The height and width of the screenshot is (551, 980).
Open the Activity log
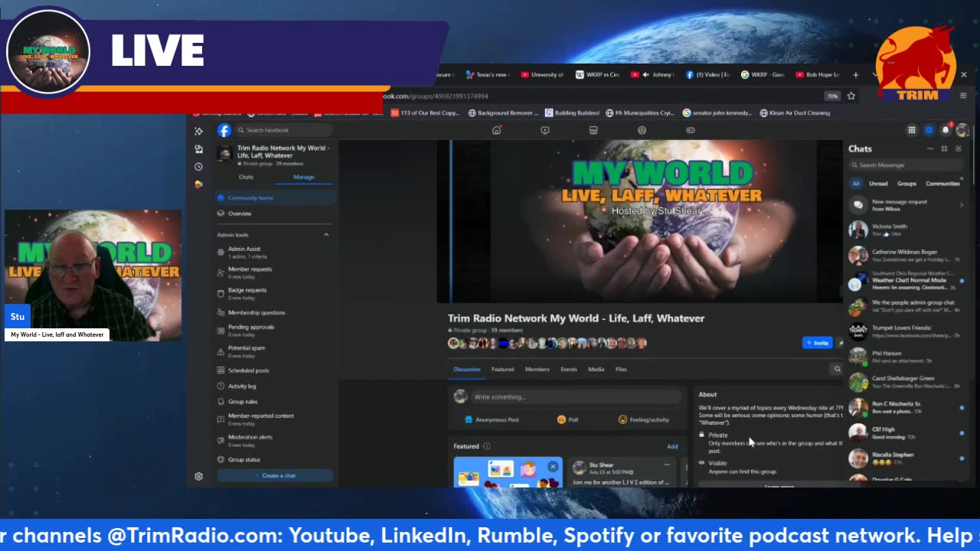(275, 386)
